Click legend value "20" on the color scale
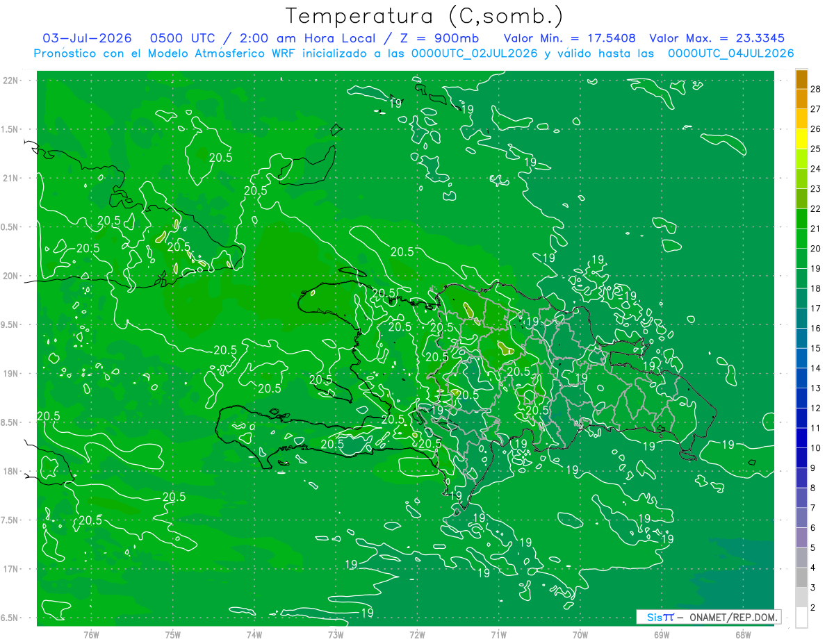The width and height of the screenshot is (834, 644). click(816, 249)
